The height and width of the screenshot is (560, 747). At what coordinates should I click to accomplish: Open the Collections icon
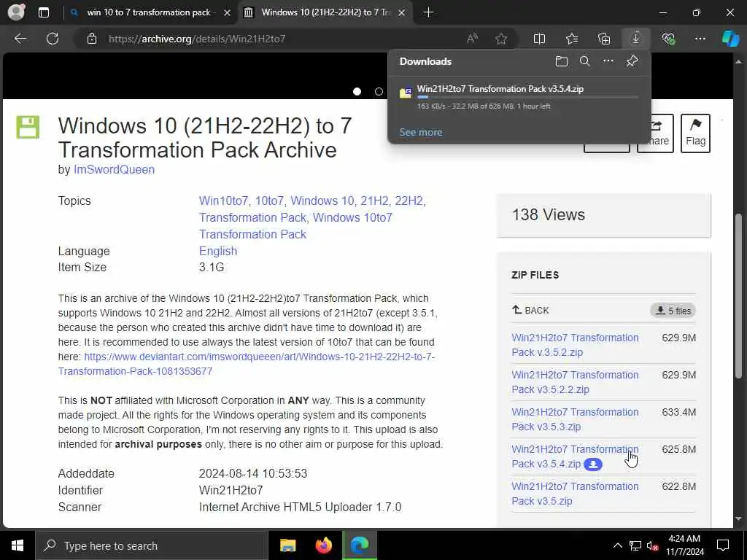[604, 39]
